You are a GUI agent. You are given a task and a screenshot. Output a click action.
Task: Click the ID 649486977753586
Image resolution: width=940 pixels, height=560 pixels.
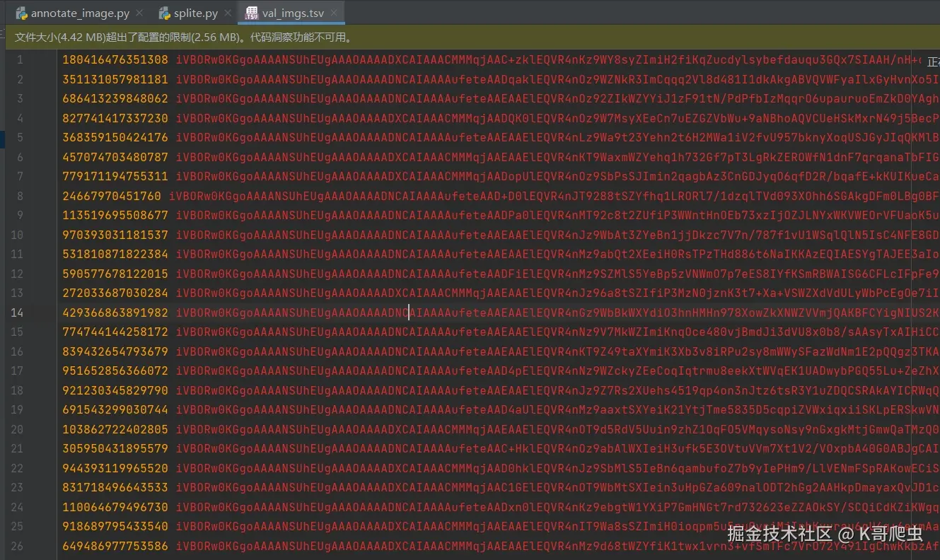[x=115, y=546]
